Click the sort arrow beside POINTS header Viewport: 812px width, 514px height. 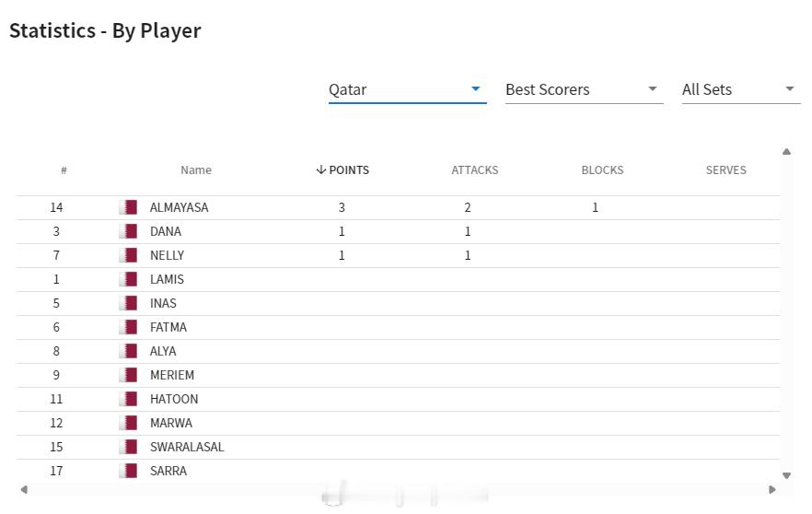point(320,169)
